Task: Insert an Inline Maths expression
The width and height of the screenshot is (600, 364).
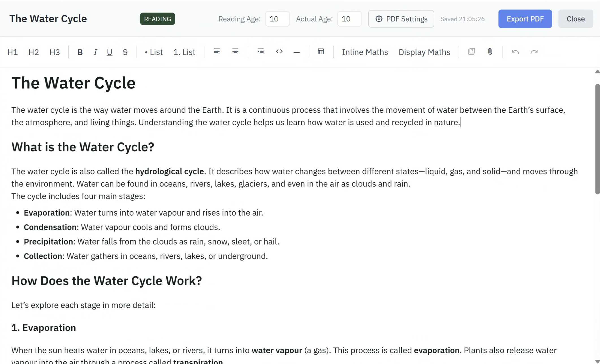Action: point(365,52)
